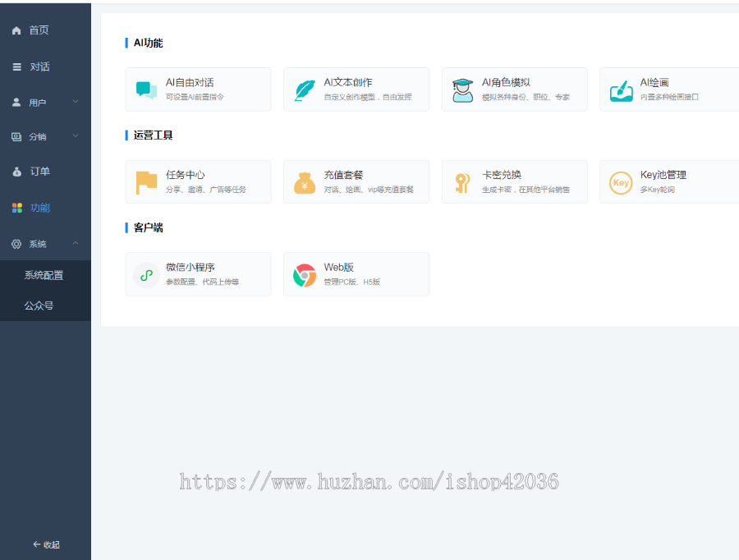Open the 充值套餐 card title
This screenshot has width=739, height=560.
343,175
